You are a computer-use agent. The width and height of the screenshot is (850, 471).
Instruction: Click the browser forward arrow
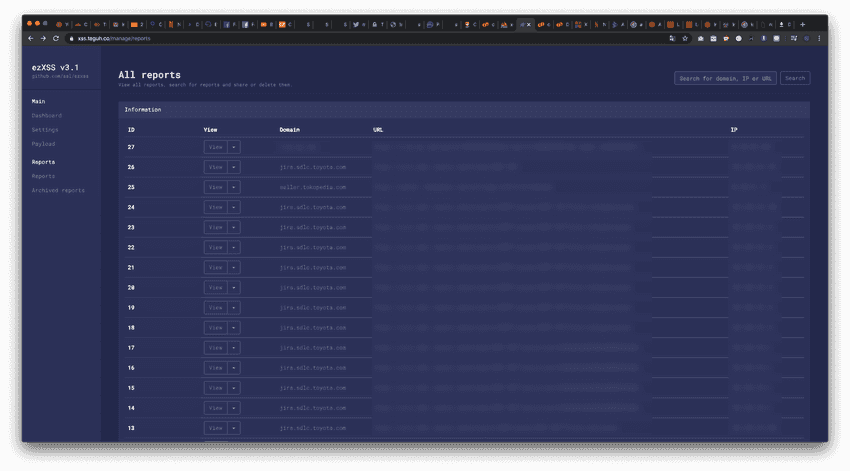pos(42,38)
